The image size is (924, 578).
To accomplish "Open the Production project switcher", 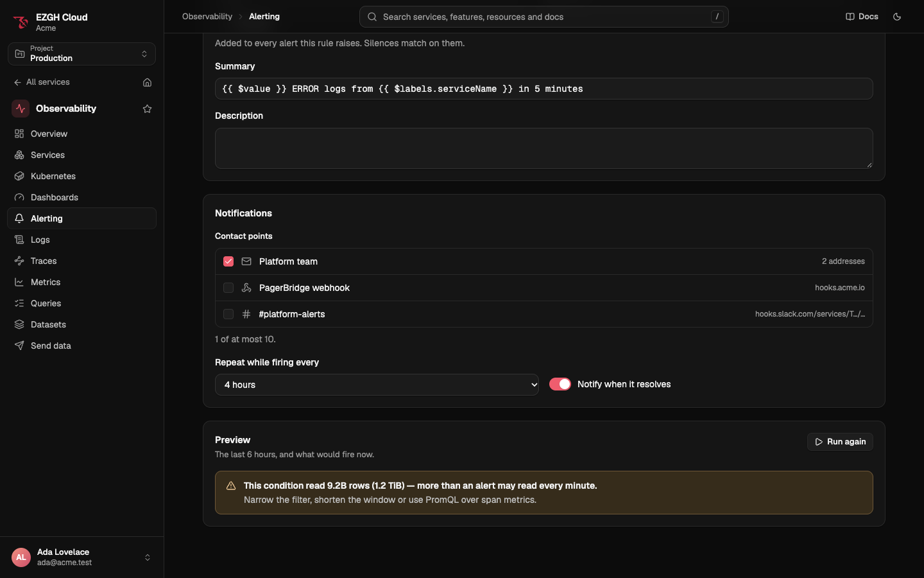I will click(81, 54).
